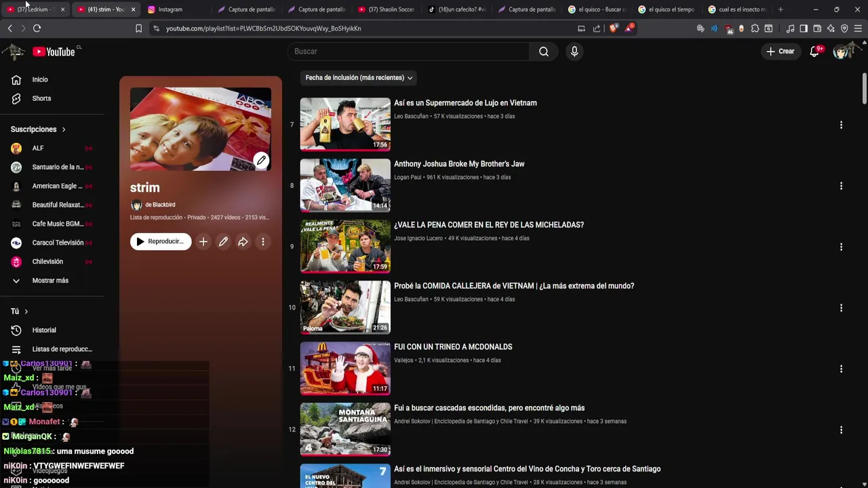Open options for the COMIDA CALLEJERA de VIETNAM video
Viewport: 868px width, 488px height.
click(x=841, y=308)
